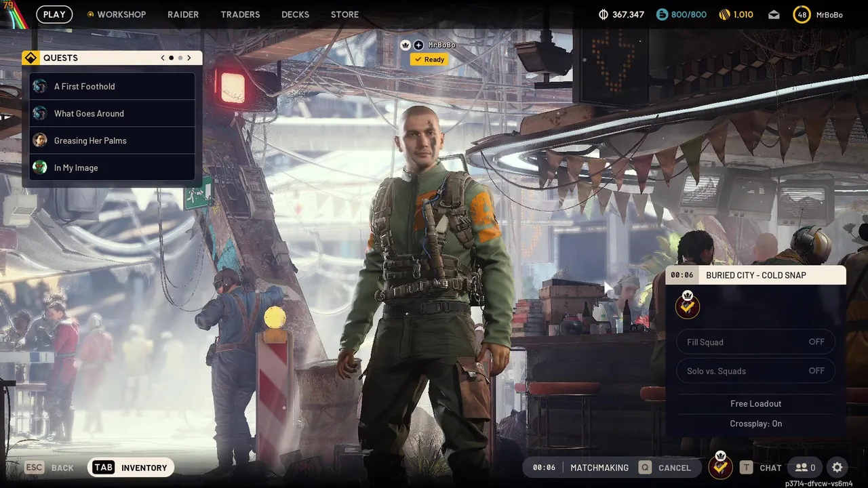
Task: Click the yellow dot beside WORKSHOP
Action: pyautogui.click(x=91, y=14)
